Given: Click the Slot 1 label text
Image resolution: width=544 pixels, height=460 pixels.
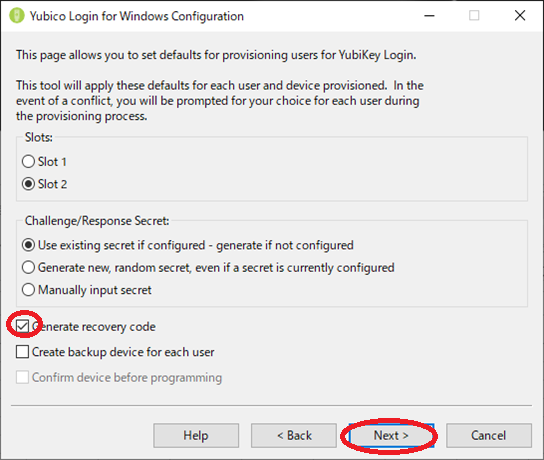Looking at the screenshot, I should click(x=52, y=162).
